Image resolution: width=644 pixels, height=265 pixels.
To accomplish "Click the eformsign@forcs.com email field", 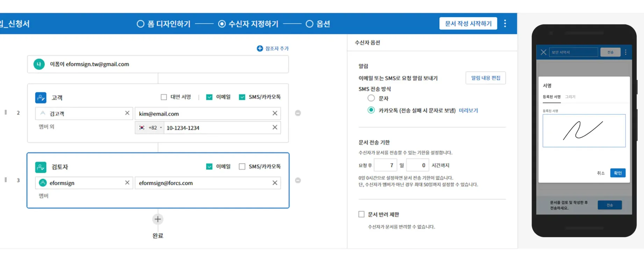I will pos(208,183).
